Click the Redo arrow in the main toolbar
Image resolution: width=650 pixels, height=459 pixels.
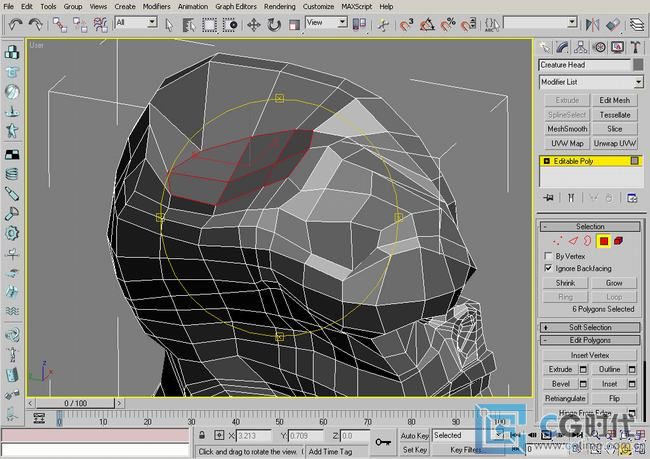tap(36, 24)
